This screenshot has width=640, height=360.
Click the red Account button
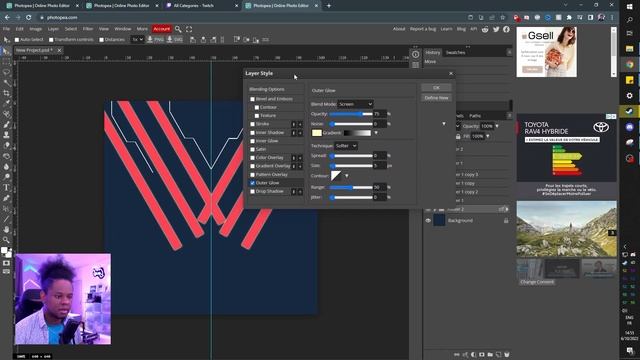pos(161,29)
